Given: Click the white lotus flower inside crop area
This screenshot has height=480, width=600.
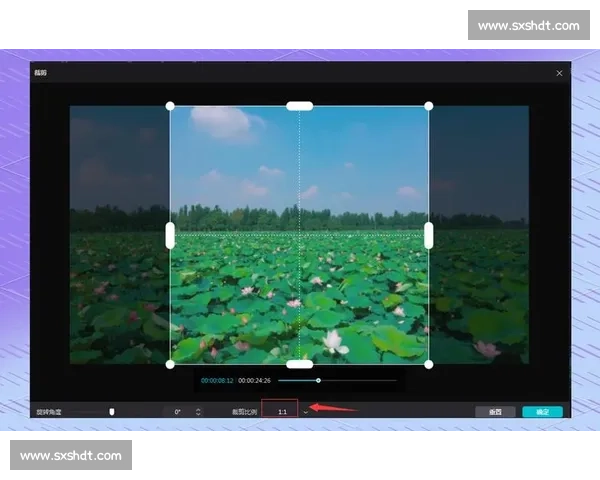Looking at the screenshot, I should (x=332, y=341).
